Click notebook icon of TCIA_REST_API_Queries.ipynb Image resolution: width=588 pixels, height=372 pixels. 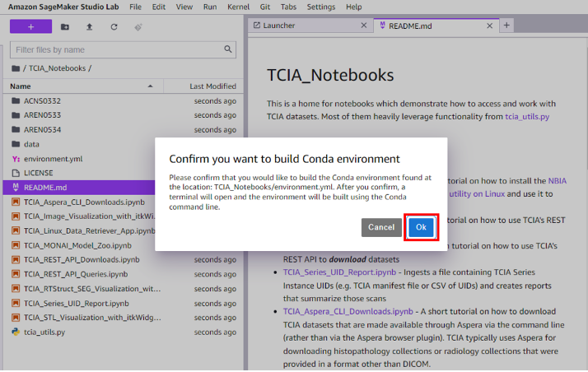pyautogui.click(x=16, y=274)
